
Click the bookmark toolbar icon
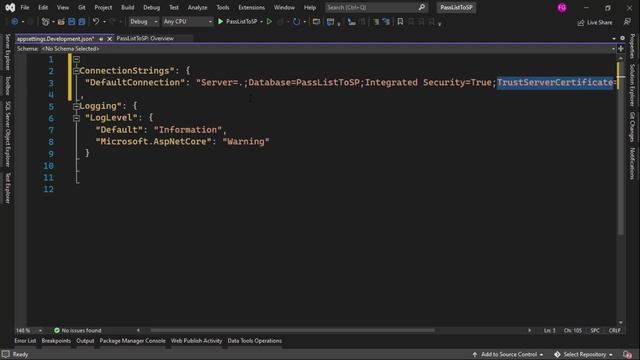pyautogui.click(x=400, y=22)
